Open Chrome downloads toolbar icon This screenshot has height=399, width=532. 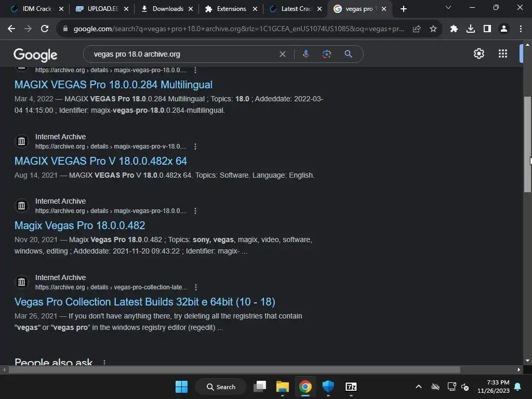coord(471,29)
